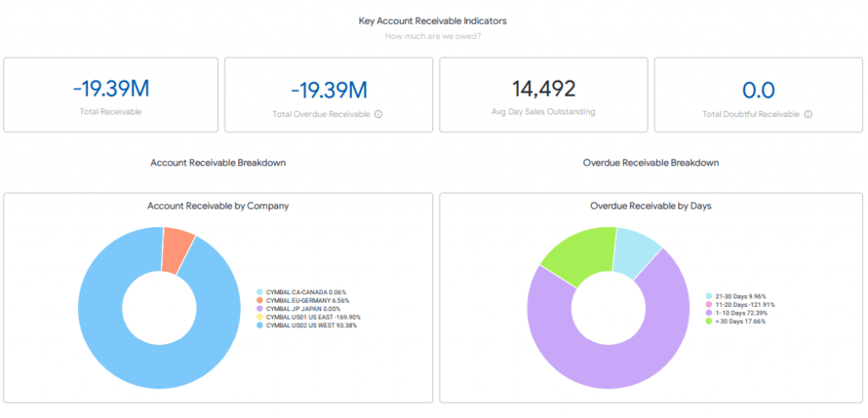868x418 pixels.
Task: Toggle CYMBAL EU-GERMANY legend entry
Action: 303,300
